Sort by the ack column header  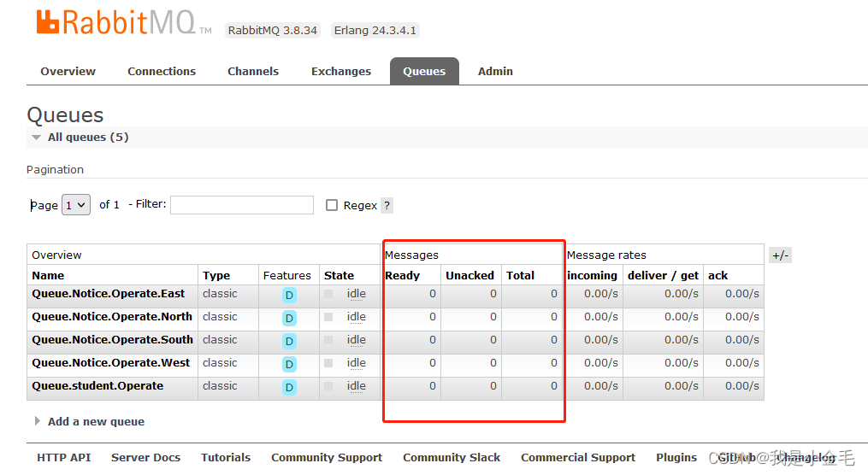[718, 275]
